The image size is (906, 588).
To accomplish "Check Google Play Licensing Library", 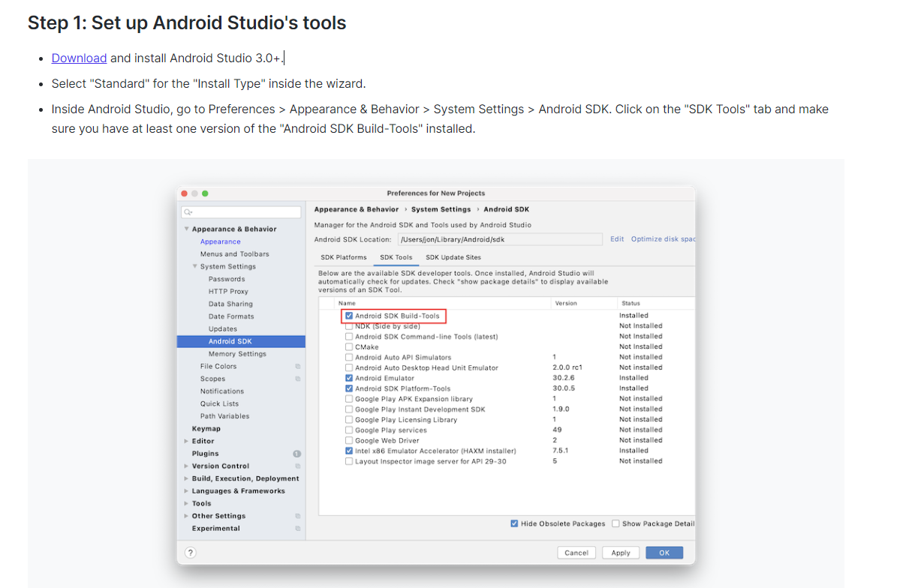I will pyautogui.click(x=349, y=420).
